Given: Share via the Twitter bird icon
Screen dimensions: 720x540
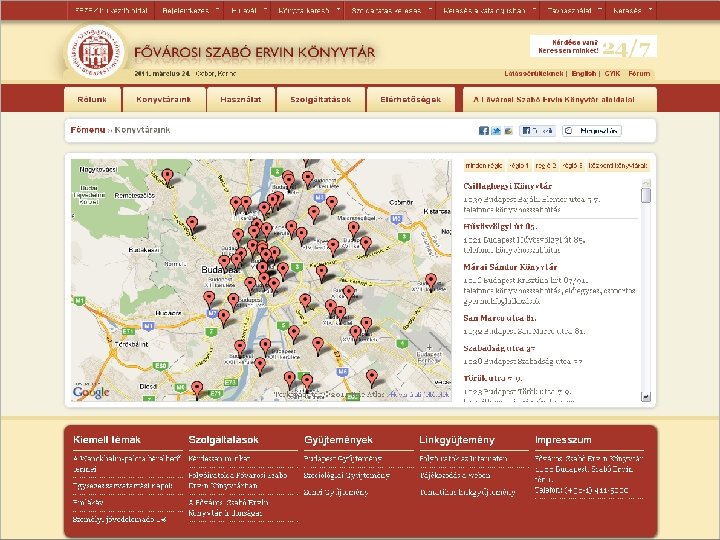Looking at the screenshot, I should [x=496, y=131].
